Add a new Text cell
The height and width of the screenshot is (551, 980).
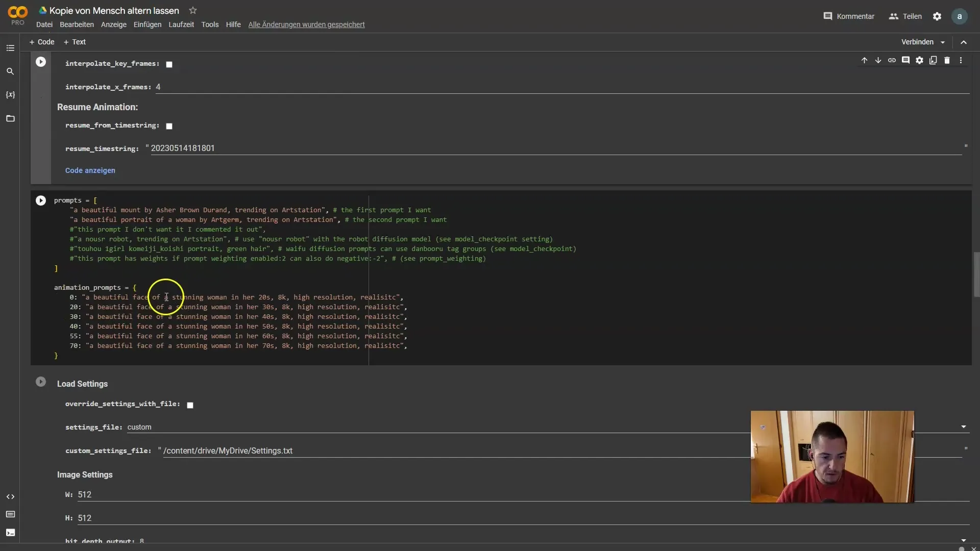(x=75, y=42)
